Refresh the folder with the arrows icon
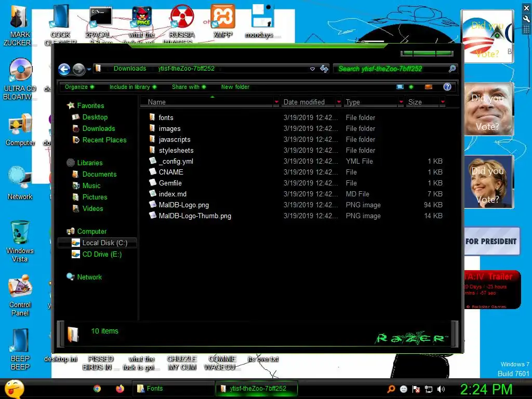Viewport: 532px width, 399px height. 324,69
